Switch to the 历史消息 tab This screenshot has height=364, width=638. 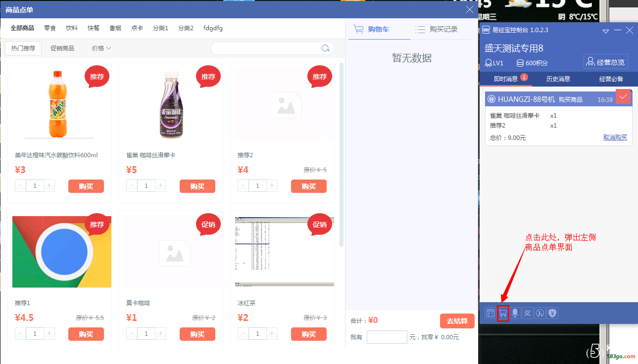pyautogui.click(x=558, y=79)
